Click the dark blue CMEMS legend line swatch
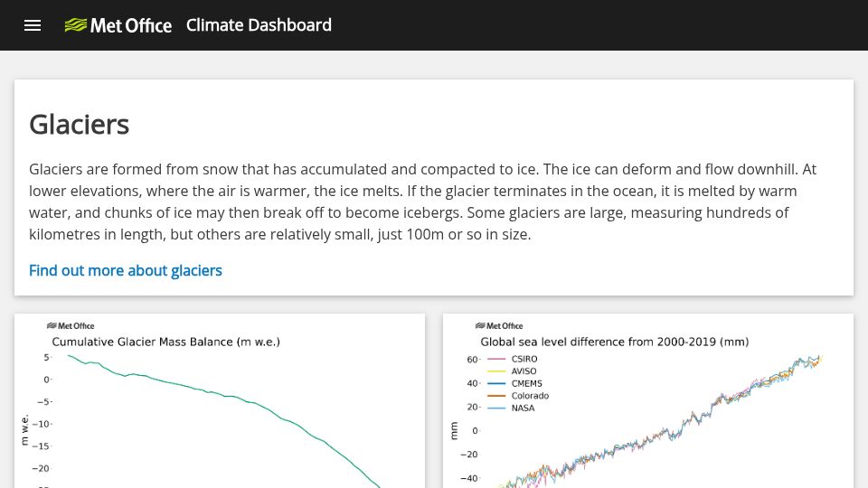This screenshot has height=488, width=868. coord(496,383)
